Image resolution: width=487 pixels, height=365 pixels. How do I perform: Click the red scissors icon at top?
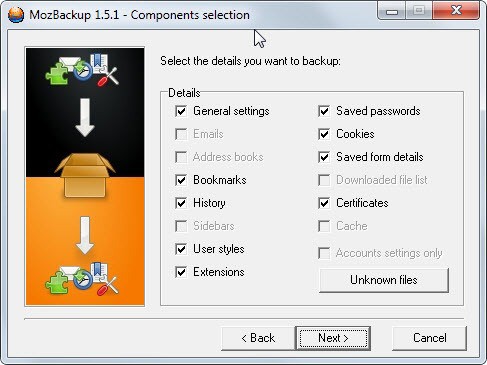coord(108,77)
